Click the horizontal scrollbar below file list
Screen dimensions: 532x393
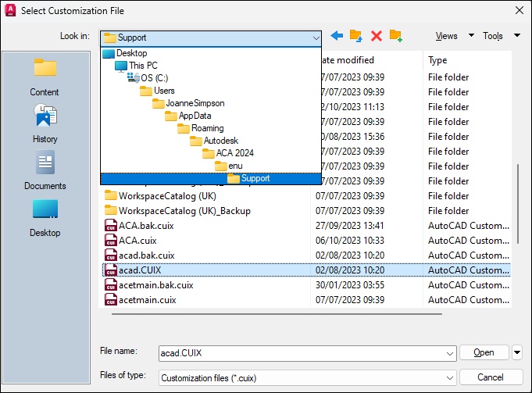(x=277, y=314)
